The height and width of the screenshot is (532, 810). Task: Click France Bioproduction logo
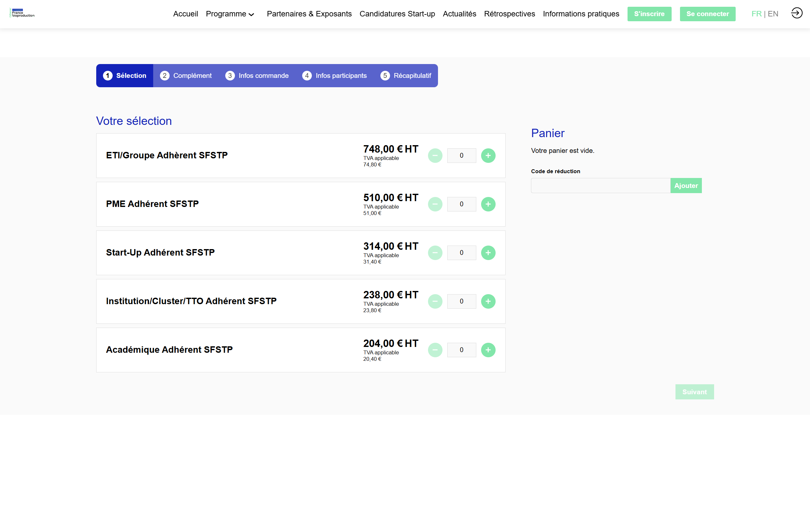[x=23, y=13]
